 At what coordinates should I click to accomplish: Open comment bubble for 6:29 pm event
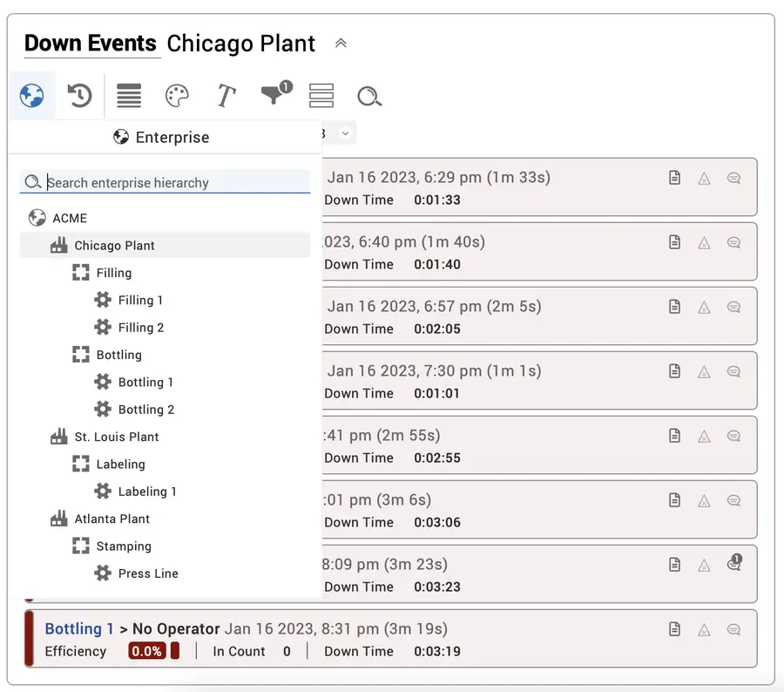733,178
